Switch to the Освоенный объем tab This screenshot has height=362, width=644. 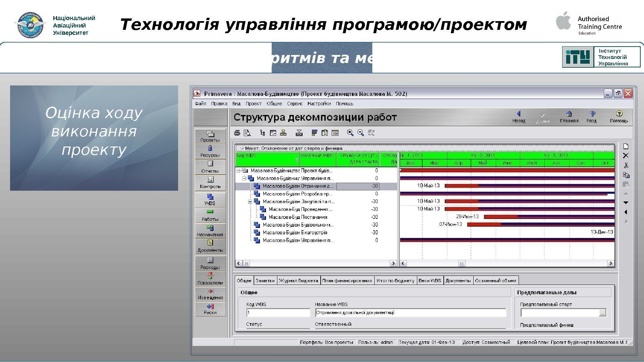click(x=495, y=281)
